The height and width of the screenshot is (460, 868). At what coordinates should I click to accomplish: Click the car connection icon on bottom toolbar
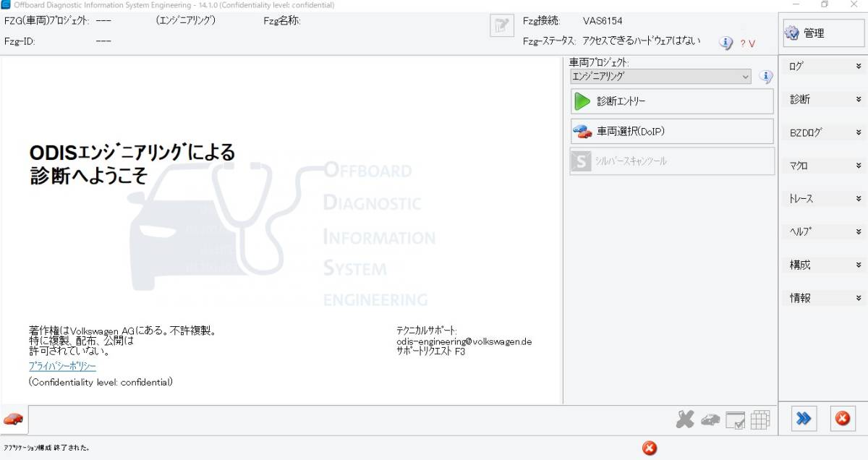(x=710, y=419)
